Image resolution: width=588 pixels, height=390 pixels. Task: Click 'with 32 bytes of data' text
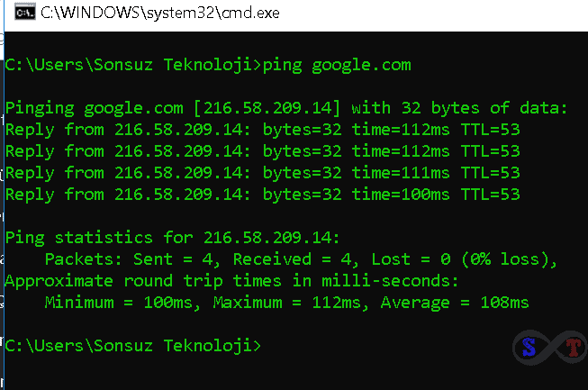(x=460, y=108)
